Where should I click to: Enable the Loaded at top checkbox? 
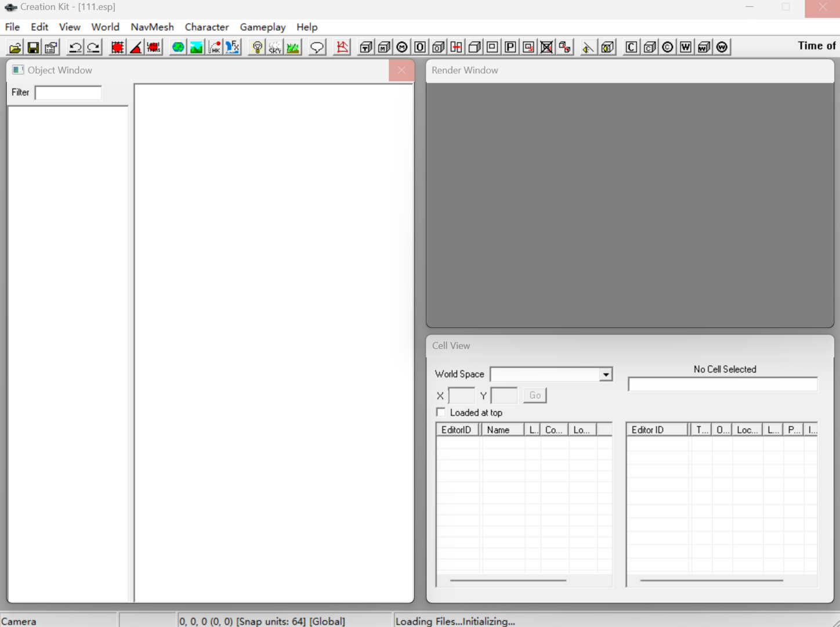(441, 412)
